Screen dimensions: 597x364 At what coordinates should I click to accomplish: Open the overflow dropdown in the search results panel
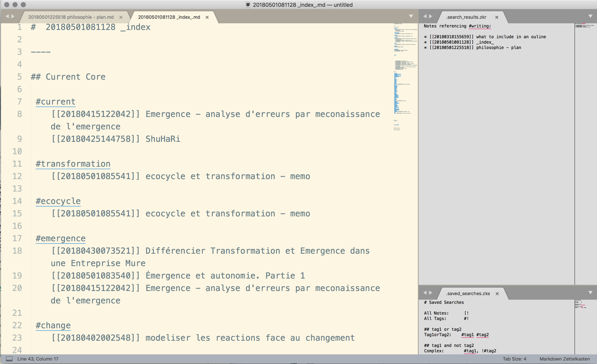[590, 16]
